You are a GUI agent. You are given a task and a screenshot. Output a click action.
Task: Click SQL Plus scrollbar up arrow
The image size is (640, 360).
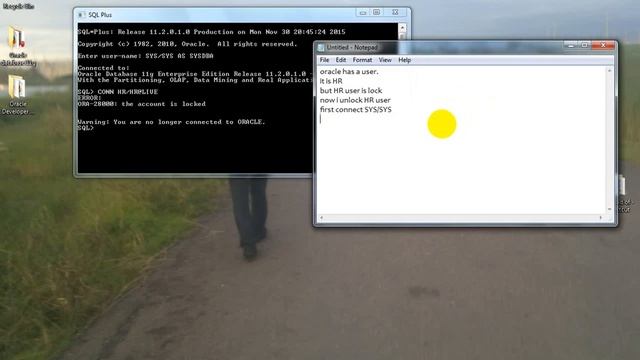(402, 28)
